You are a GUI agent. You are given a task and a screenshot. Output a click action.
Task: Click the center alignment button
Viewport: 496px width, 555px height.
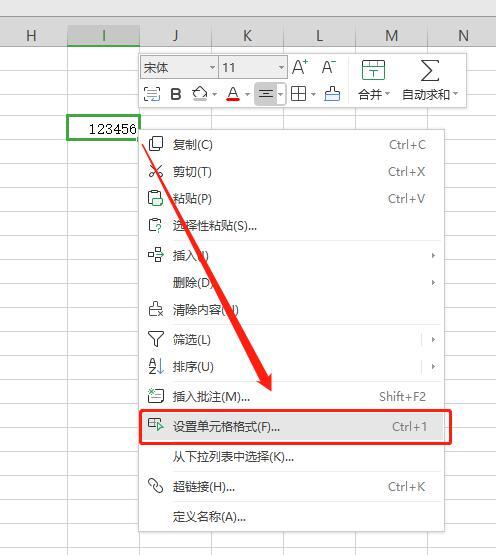tap(266, 94)
